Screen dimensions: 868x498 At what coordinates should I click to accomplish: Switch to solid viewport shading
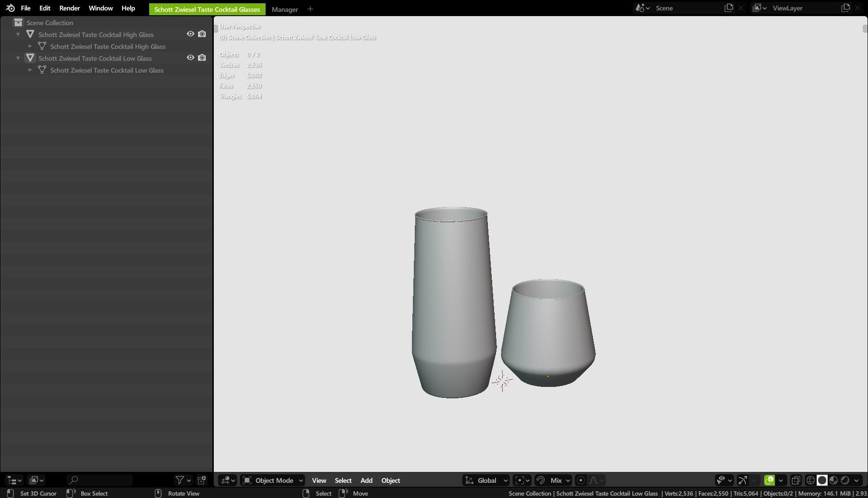822,480
